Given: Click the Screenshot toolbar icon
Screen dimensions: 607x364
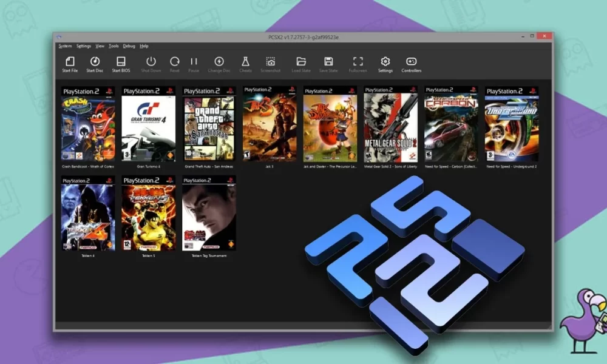Looking at the screenshot, I should (271, 61).
